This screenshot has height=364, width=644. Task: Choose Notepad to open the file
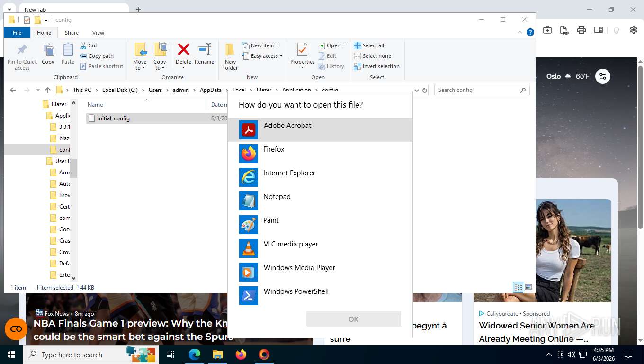point(320,201)
